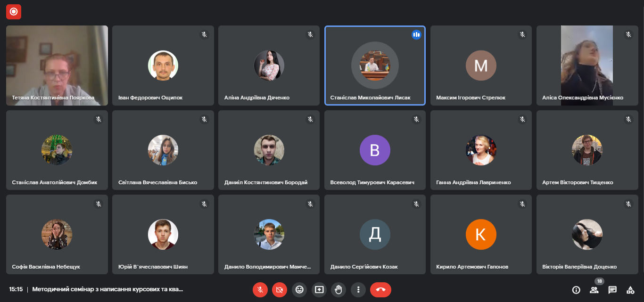Open the three-dot more options menu
This screenshot has height=302, width=644.
(358, 290)
